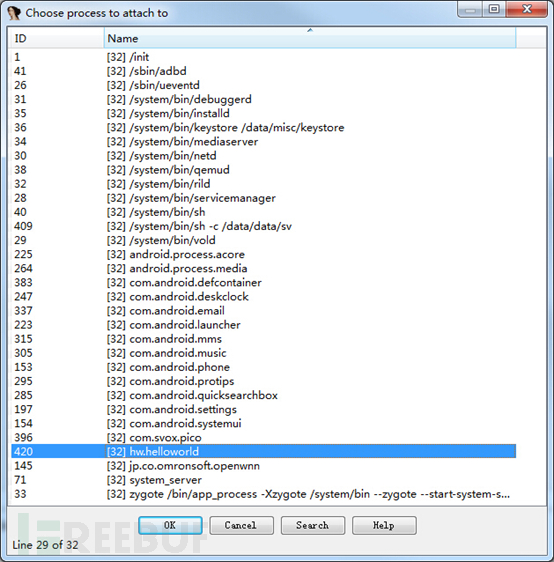
Task: Select the /sbin/ueventd process
Action: 263,85
